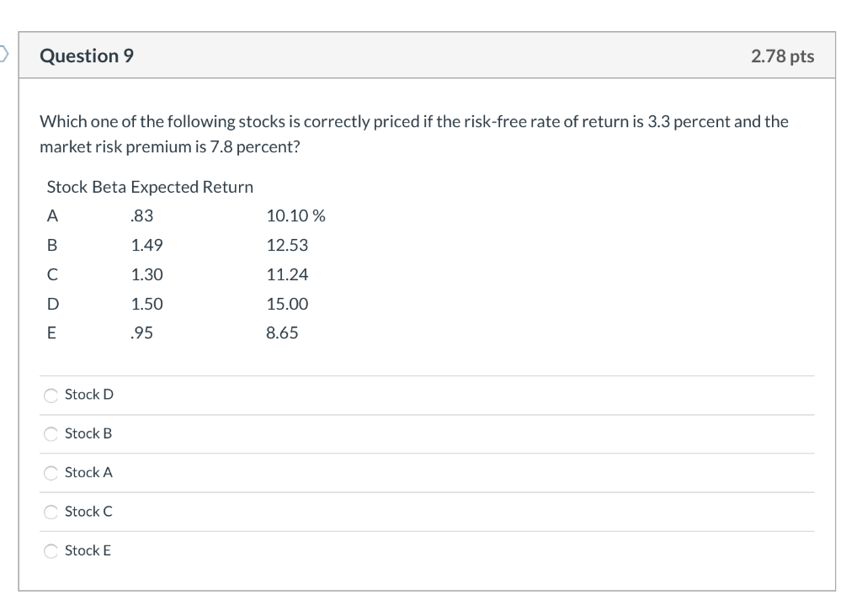The height and width of the screenshot is (616, 862).
Task: Click the 'Question 9' heading
Action: [87, 56]
